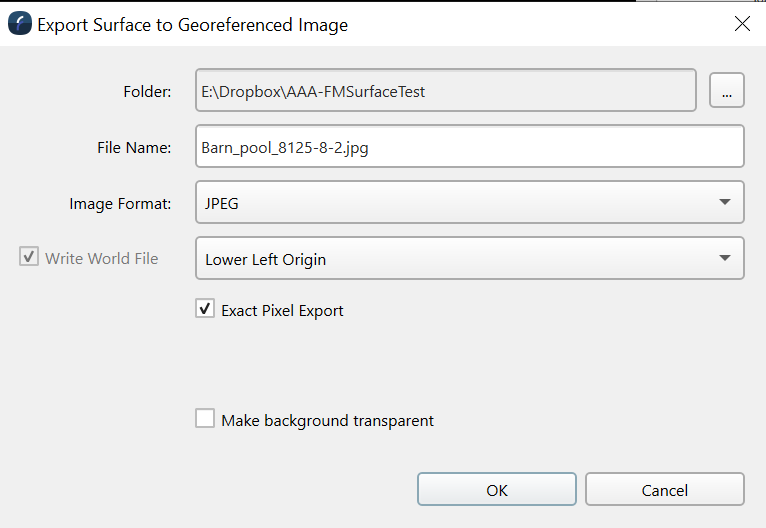Click the Make background transparent label

click(x=327, y=420)
